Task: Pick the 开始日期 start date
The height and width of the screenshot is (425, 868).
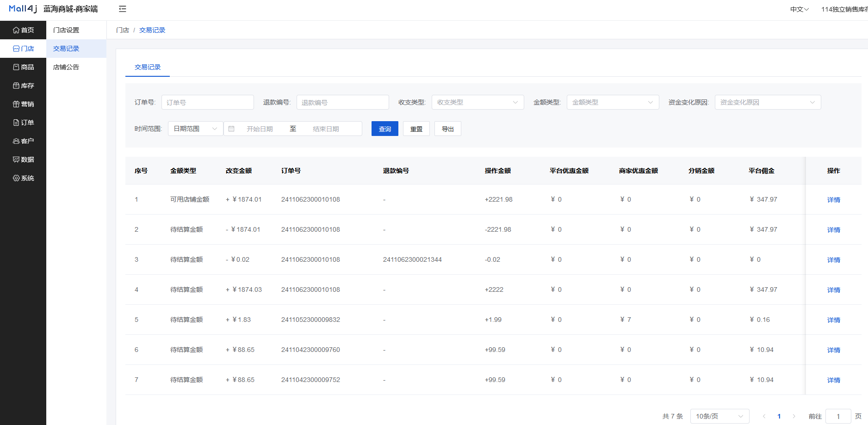Action: pos(260,129)
